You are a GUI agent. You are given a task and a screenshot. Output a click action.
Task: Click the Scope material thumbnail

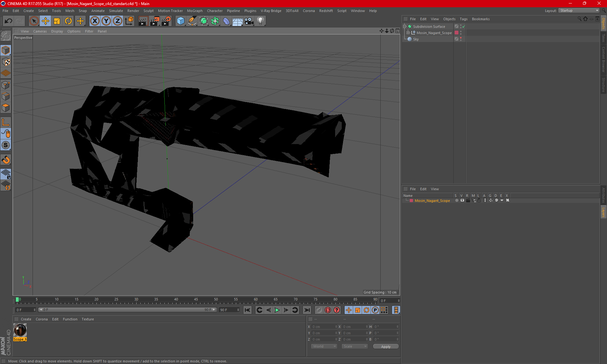tap(20, 330)
